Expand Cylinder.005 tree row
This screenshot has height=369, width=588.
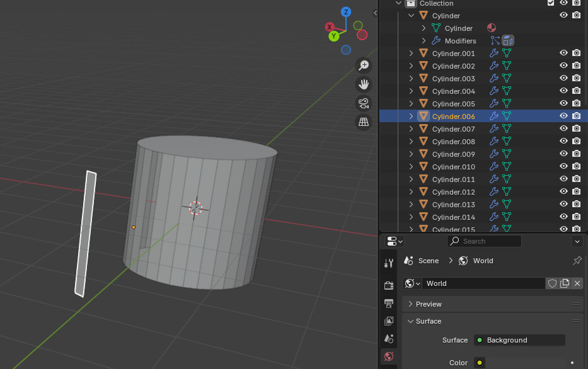click(x=411, y=103)
